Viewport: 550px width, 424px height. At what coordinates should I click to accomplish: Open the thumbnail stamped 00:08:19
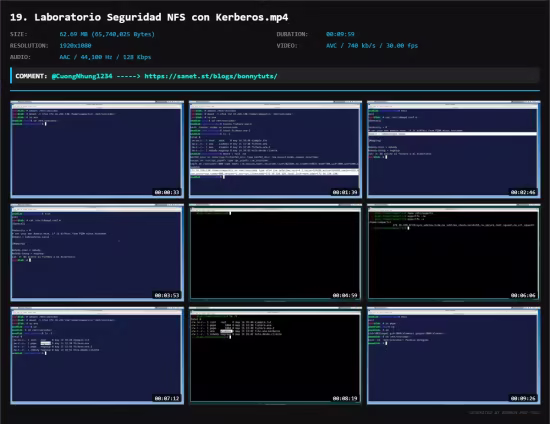(x=275, y=356)
